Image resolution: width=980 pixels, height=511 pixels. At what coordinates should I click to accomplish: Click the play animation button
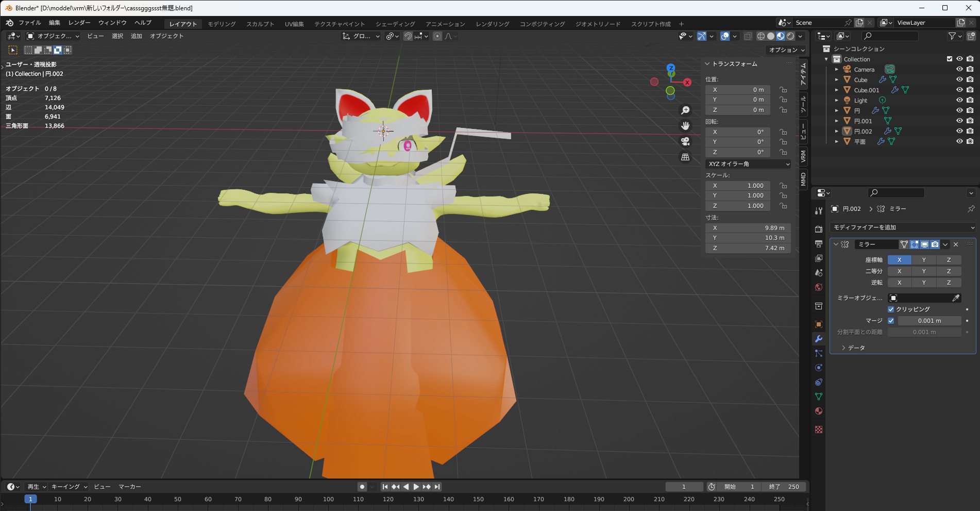[416, 487]
